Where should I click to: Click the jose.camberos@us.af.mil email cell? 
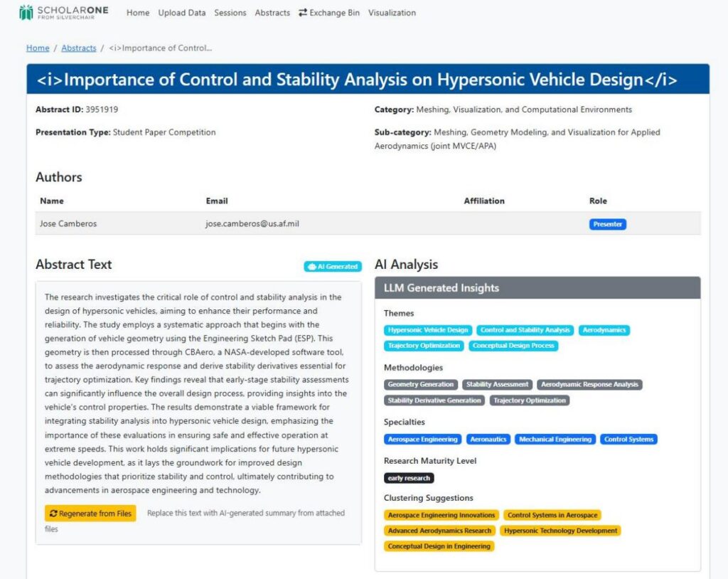point(252,223)
